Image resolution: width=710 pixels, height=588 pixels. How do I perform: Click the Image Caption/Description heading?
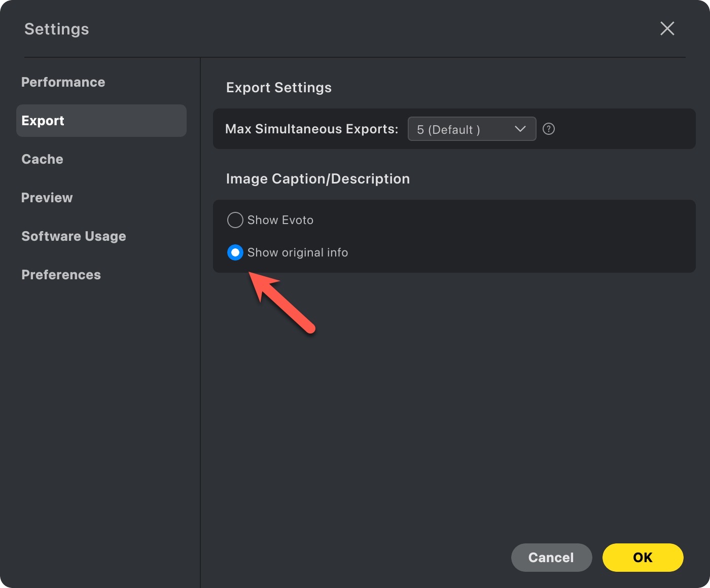(x=317, y=179)
